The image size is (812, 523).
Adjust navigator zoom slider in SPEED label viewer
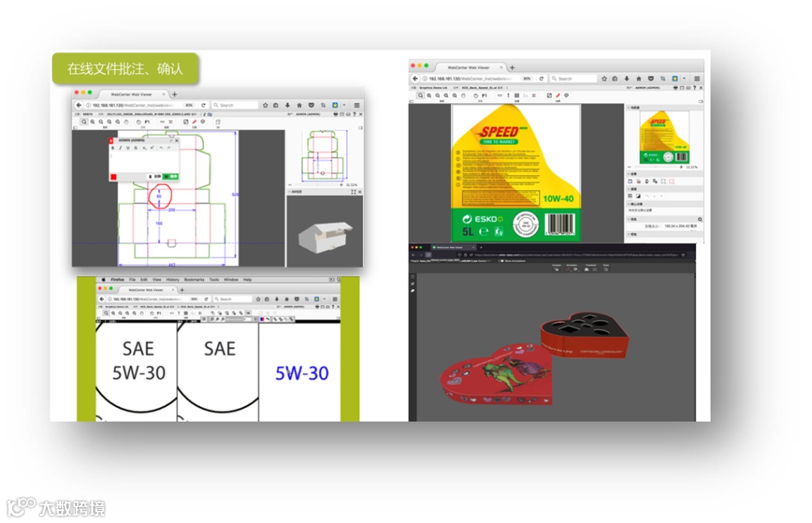pos(656,167)
